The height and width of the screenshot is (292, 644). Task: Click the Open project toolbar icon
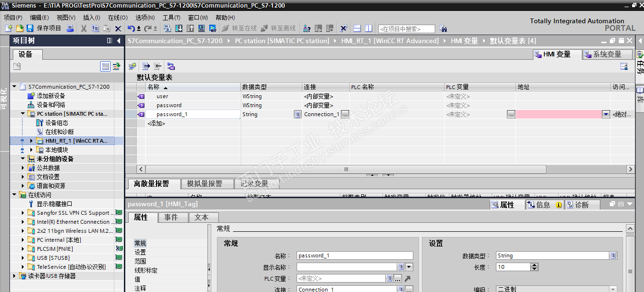click(19, 28)
